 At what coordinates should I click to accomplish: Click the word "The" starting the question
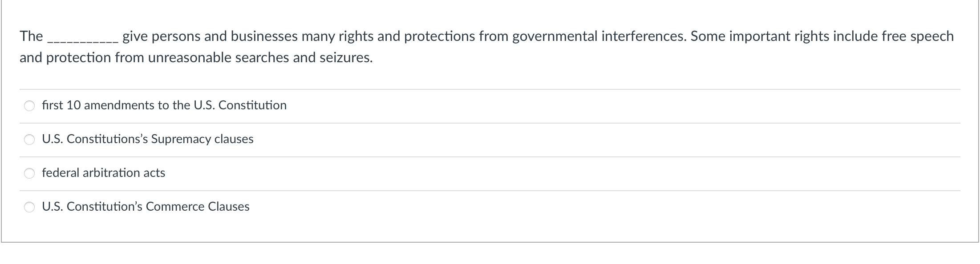pyautogui.click(x=31, y=36)
